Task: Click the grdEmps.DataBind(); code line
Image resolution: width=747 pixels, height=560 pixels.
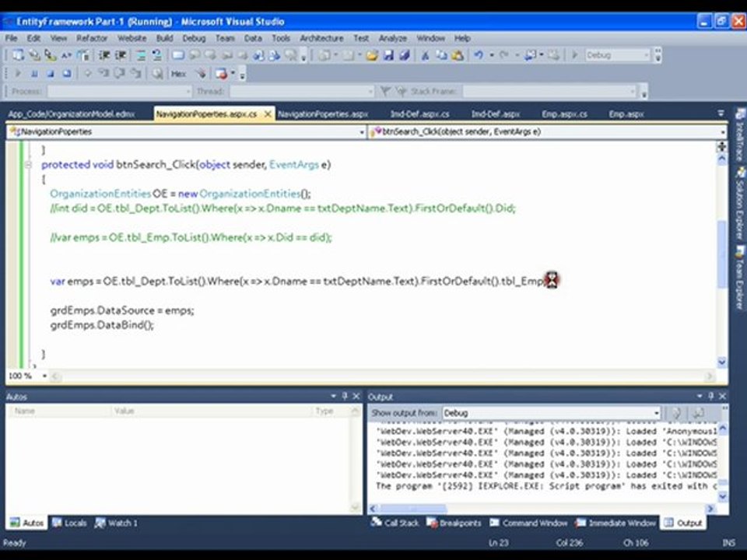Action: pyautogui.click(x=102, y=325)
